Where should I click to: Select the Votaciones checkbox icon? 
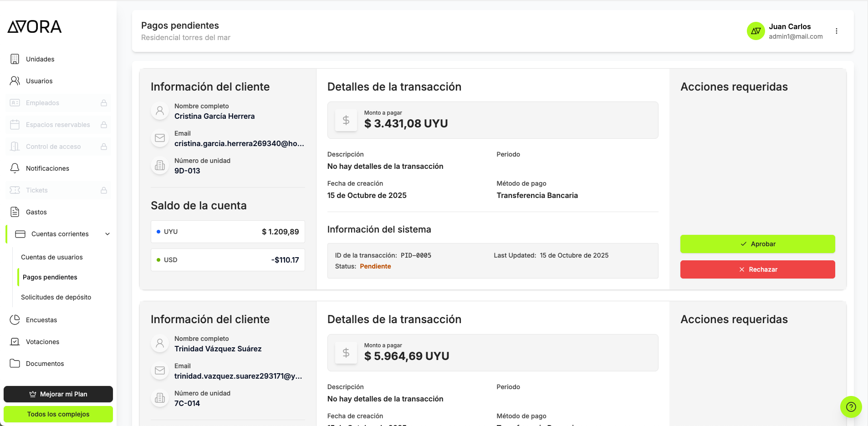(x=15, y=341)
